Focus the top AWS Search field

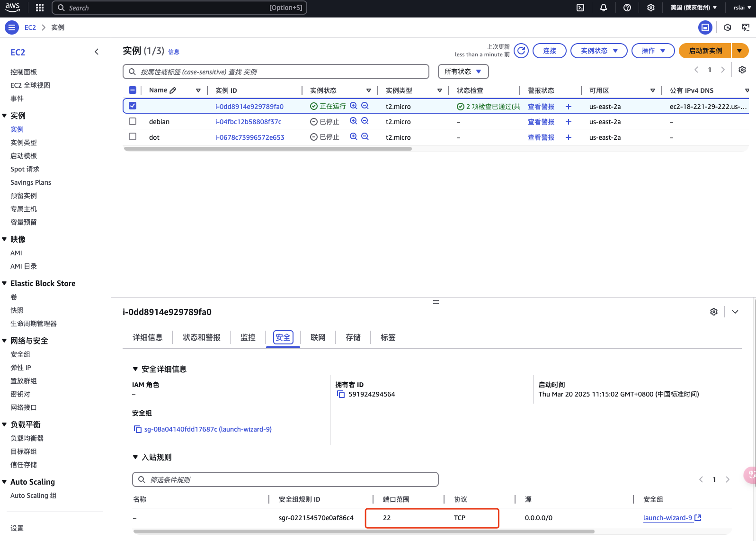tap(179, 8)
